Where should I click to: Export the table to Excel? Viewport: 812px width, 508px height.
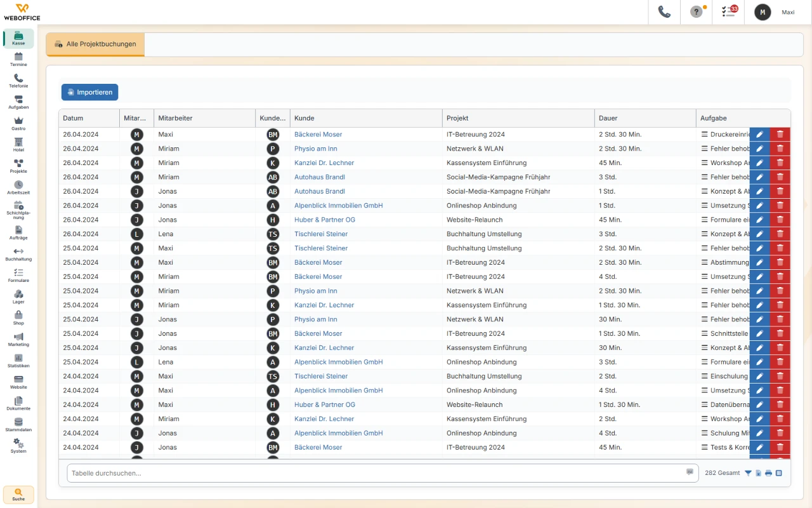coord(758,473)
